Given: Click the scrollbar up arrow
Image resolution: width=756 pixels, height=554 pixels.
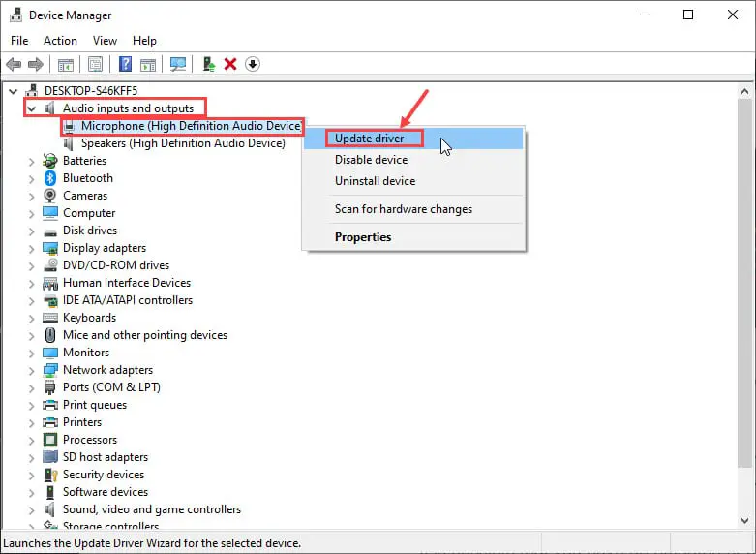Looking at the screenshot, I should tap(744, 91).
